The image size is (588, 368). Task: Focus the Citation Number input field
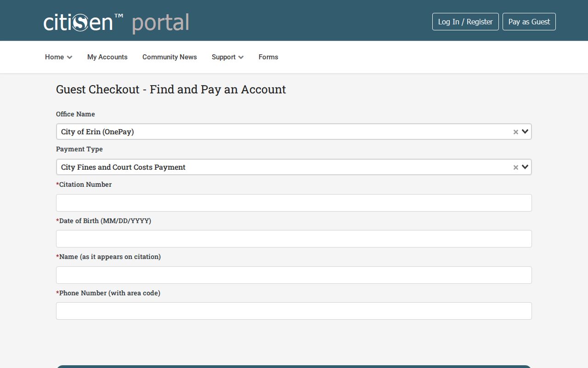click(x=294, y=203)
